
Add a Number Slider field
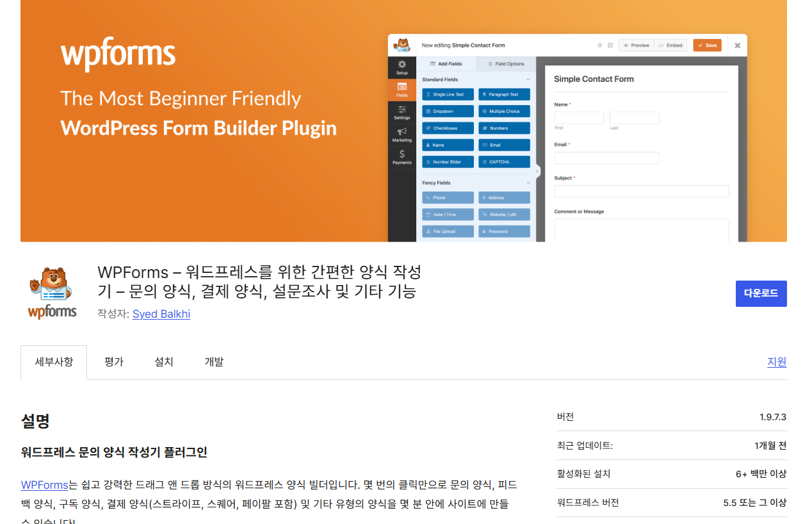pos(448,162)
